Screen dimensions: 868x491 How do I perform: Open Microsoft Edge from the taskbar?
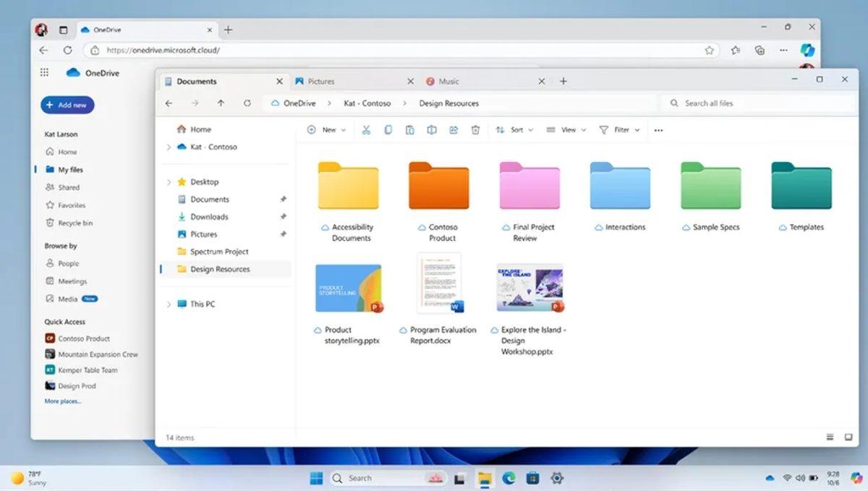(509, 478)
